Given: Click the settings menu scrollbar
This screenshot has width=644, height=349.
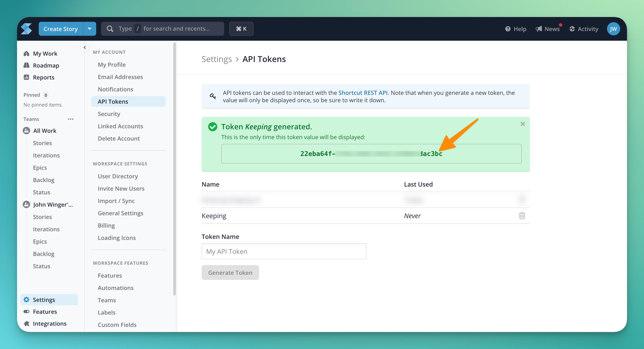Looking at the screenshot, I should click(x=174, y=169).
